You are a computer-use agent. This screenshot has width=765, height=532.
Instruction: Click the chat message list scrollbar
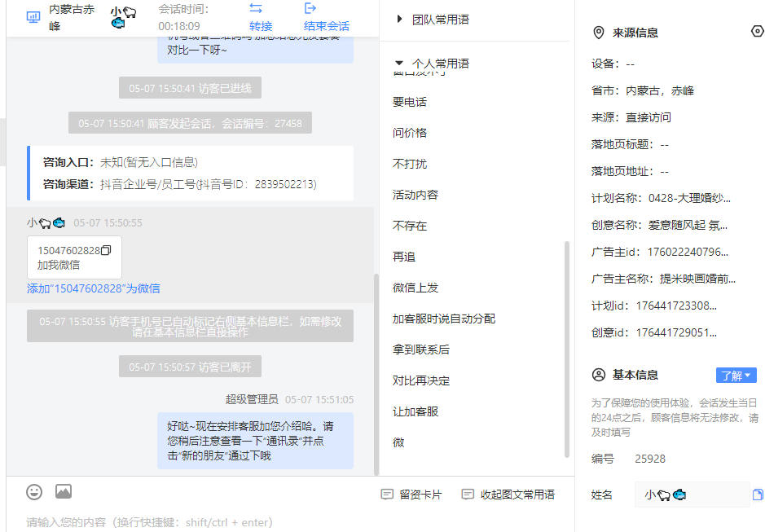[376, 374]
